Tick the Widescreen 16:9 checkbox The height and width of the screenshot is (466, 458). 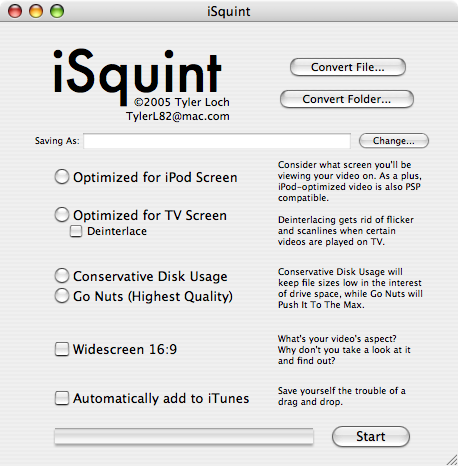[x=62, y=349]
